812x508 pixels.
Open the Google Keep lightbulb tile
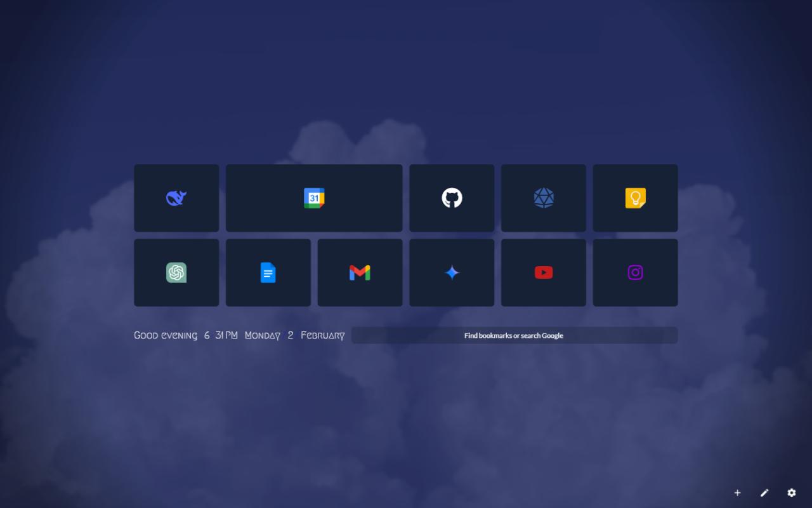tap(635, 198)
